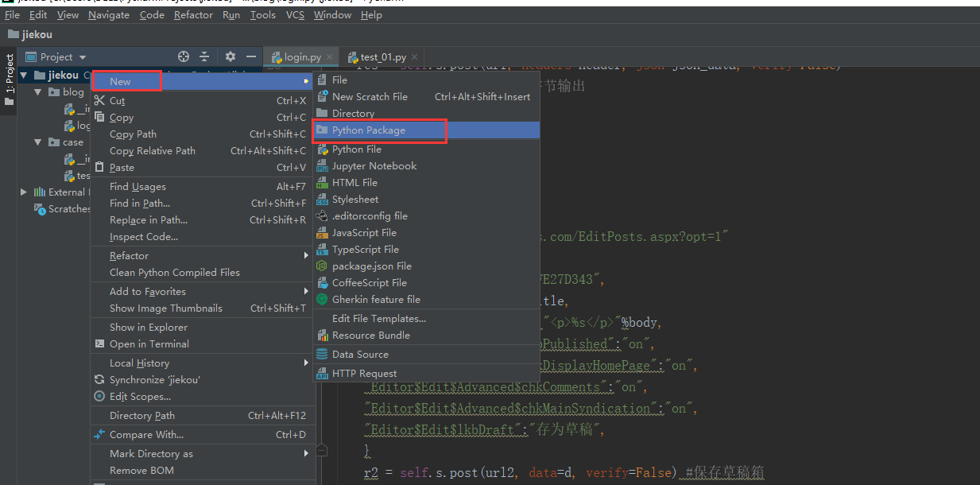Image resolution: width=980 pixels, height=485 pixels.
Task: Open the Refactor menu in menu bar
Action: [193, 15]
